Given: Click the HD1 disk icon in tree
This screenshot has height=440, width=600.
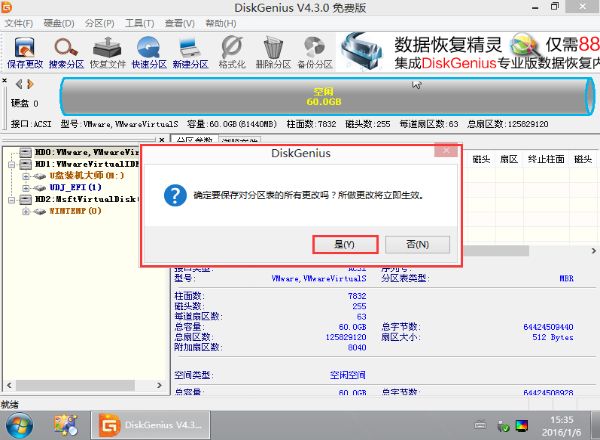Looking at the screenshot, I should [26, 165].
